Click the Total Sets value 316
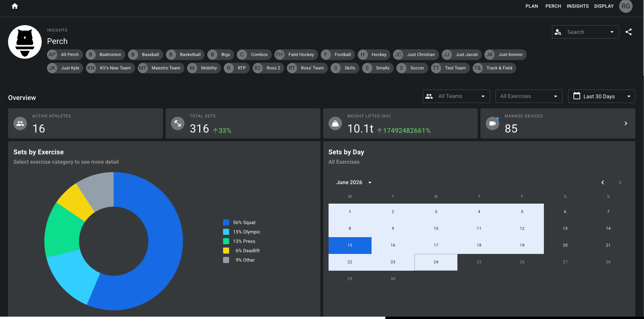644x319 pixels. [x=199, y=128]
